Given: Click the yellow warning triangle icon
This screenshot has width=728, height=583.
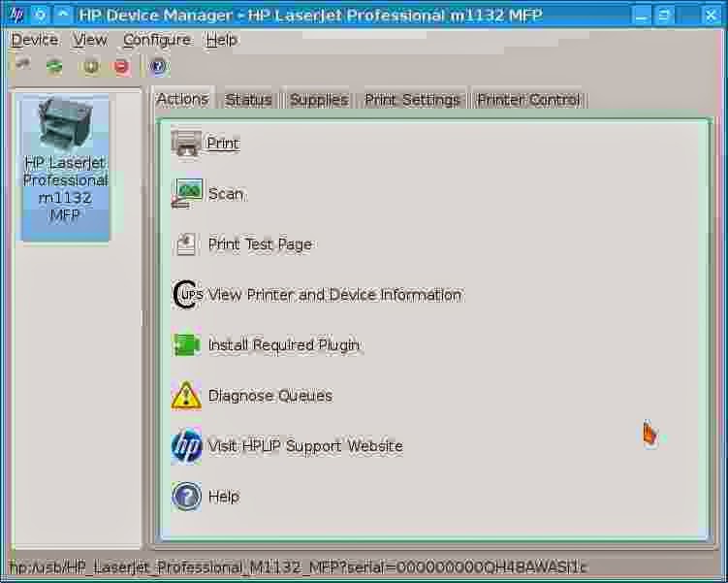Looking at the screenshot, I should (x=186, y=396).
